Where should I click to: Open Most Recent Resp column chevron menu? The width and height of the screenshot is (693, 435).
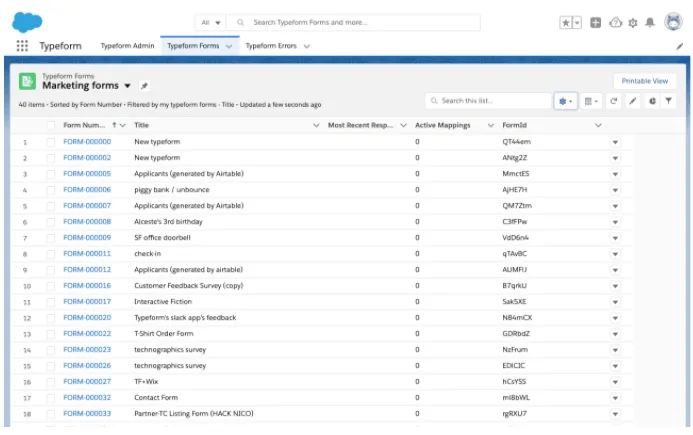[x=403, y=126]
